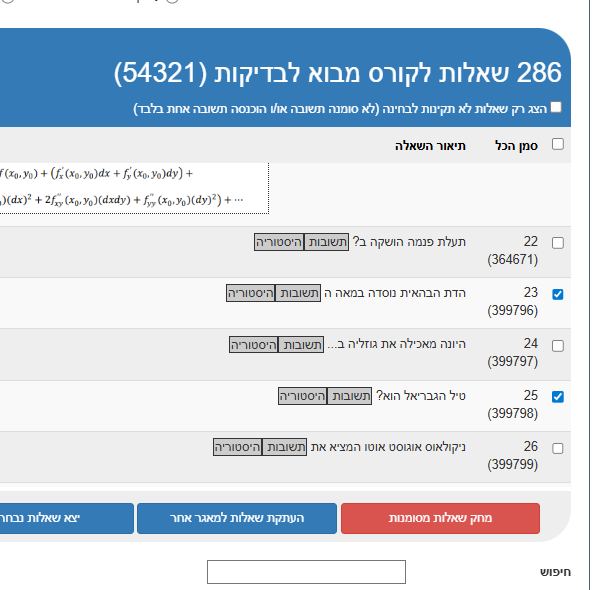Open 'היסטוריה' for question 23
616x590 pixels.
coord(252,293)
